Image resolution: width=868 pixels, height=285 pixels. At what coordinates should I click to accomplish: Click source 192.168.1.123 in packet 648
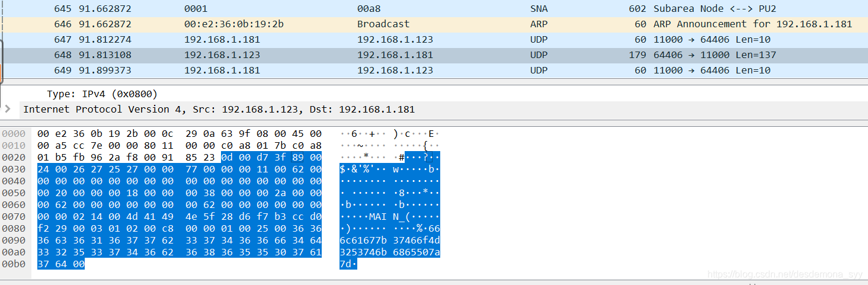pos(222,55)
